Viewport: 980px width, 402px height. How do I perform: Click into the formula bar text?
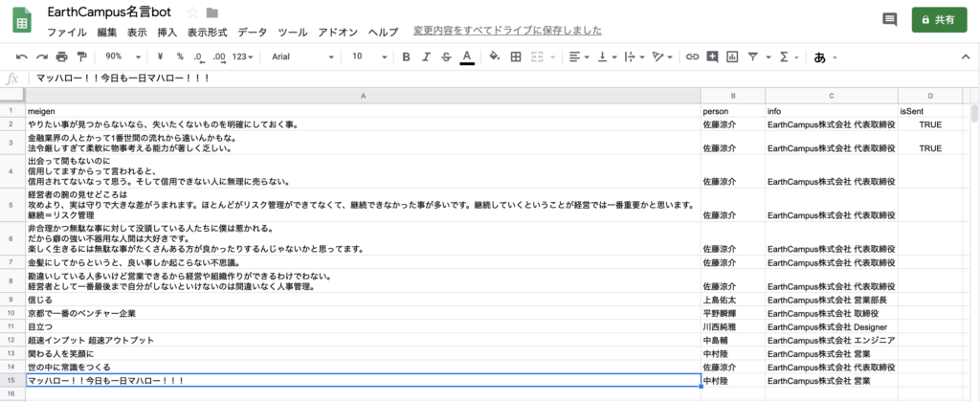[122, 78]
